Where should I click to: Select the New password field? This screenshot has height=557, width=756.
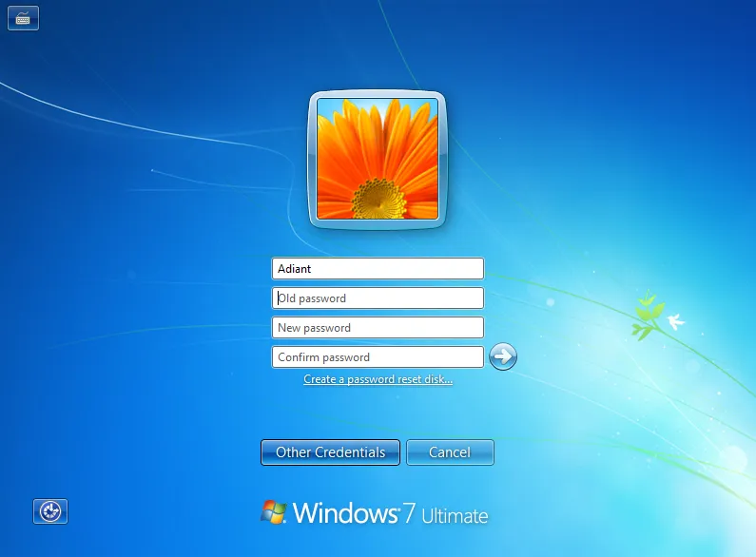tap(378, 328)
